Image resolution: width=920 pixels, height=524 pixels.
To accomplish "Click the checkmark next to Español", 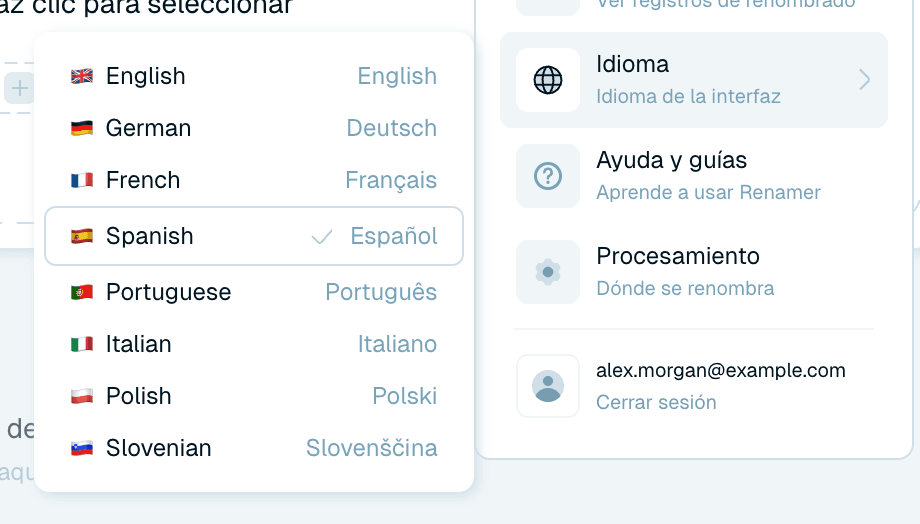I will (x=322, y=236).
